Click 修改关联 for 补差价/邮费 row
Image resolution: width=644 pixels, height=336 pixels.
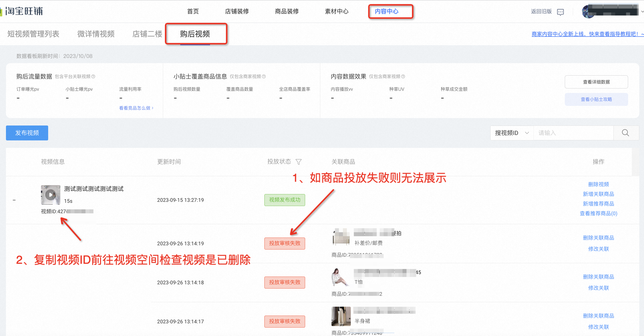coord(599,249)
